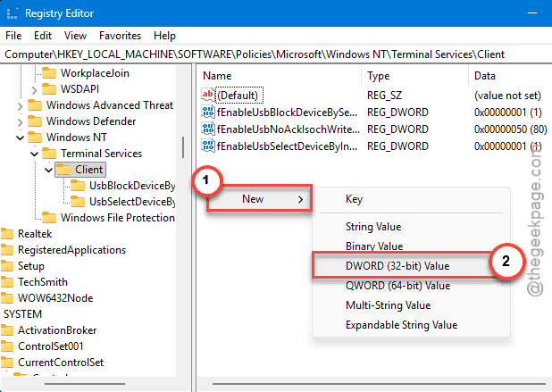This screenshot has height=392, width=552.
Task: Click the UsbBlockDeviceBy folder icon
Action: click(x=78, y=186)
